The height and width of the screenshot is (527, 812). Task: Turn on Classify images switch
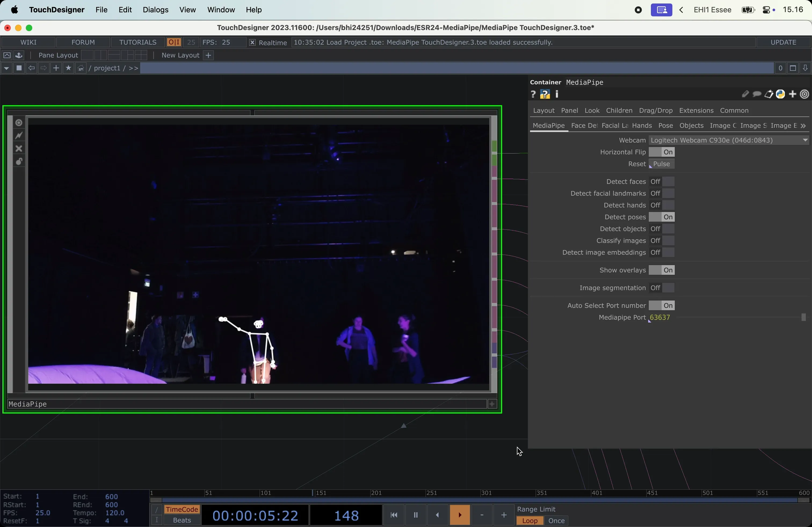(x=662, y=241)
